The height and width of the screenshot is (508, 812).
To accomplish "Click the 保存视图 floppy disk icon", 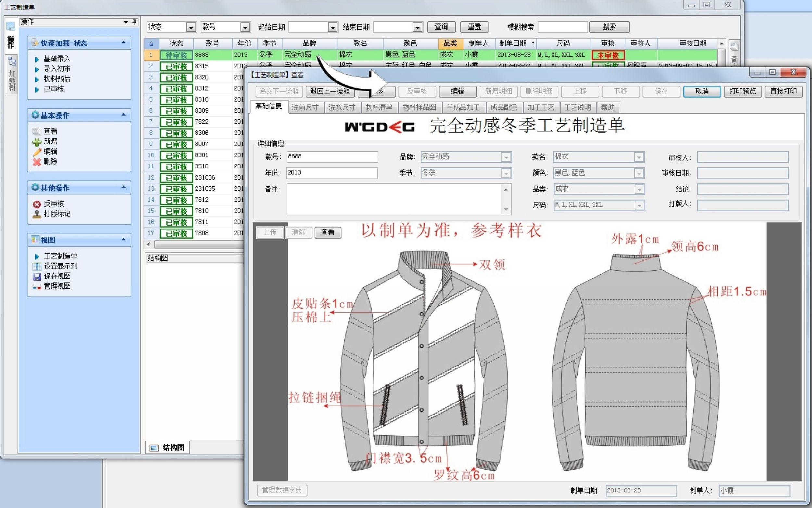I will click(37, 277).
